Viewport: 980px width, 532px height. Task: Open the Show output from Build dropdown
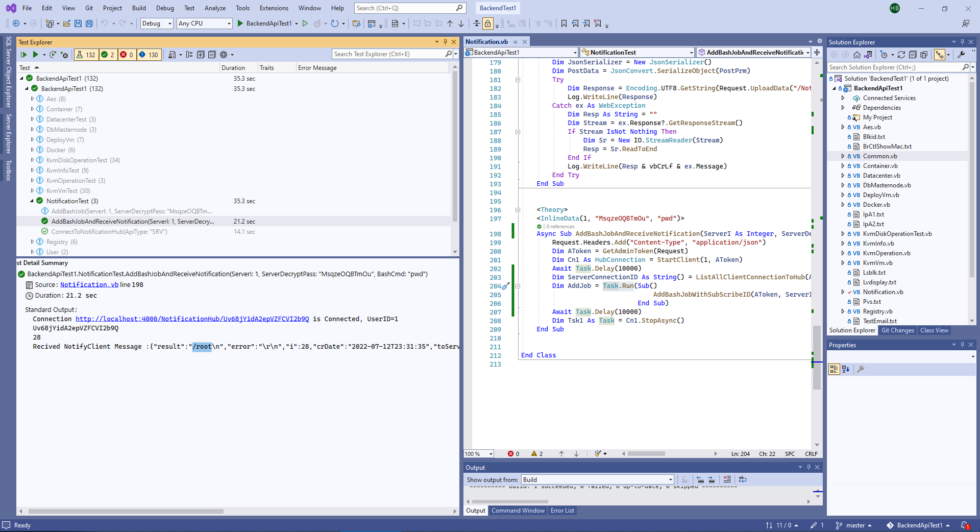(597, 479)
